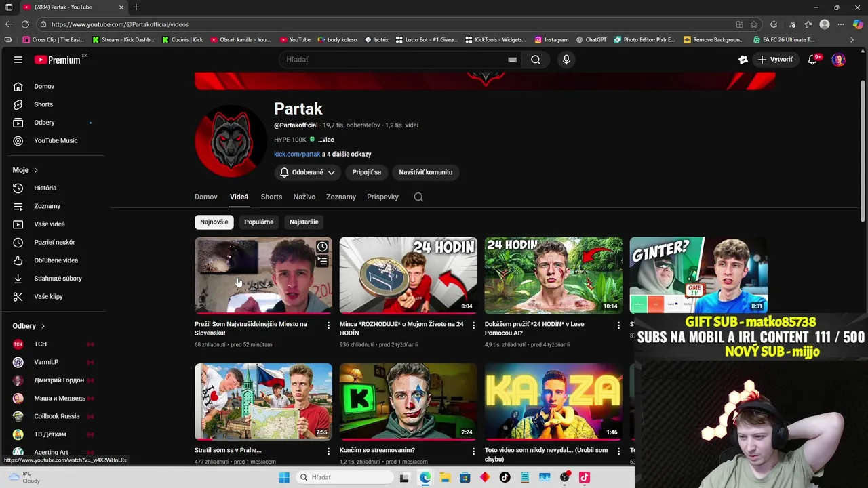Switch to channel Domov tab
This screenshot has height=488, width=868.
(206, 197)
